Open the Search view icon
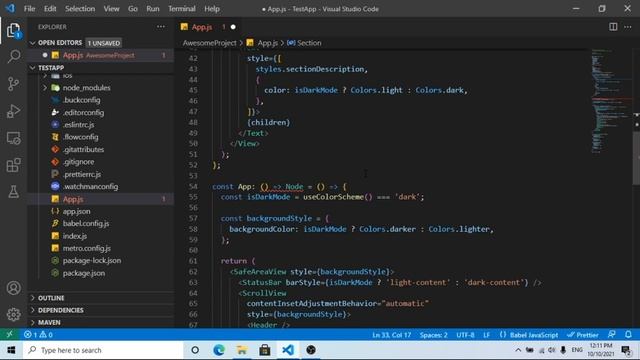The height and width of the screenshot is (360, 640). (x=13, y=56)
